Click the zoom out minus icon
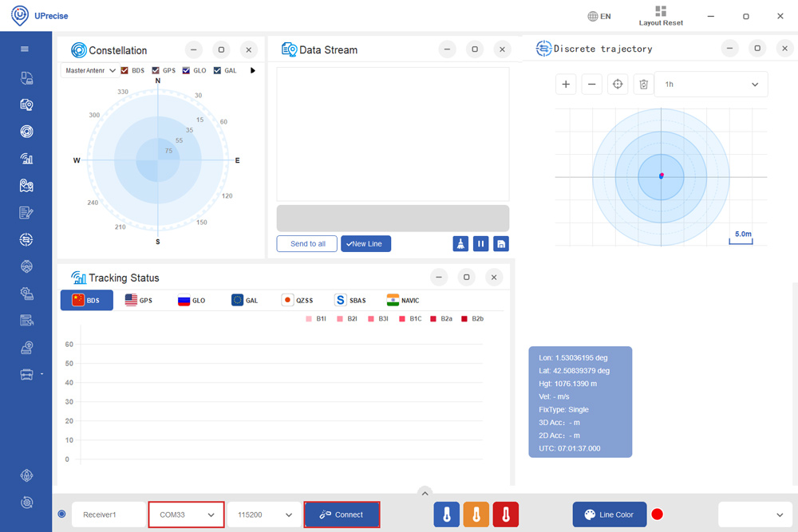 [x=591, y=85]
